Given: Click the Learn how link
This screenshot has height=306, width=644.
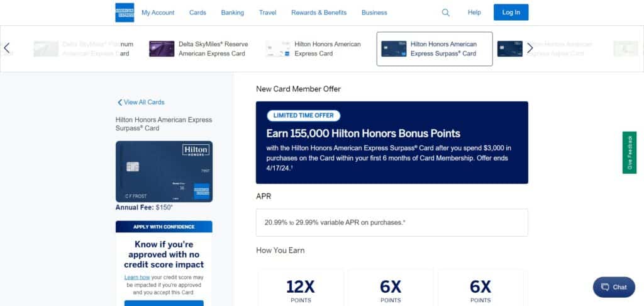Looking at the screenshot, I should [137, 277].
